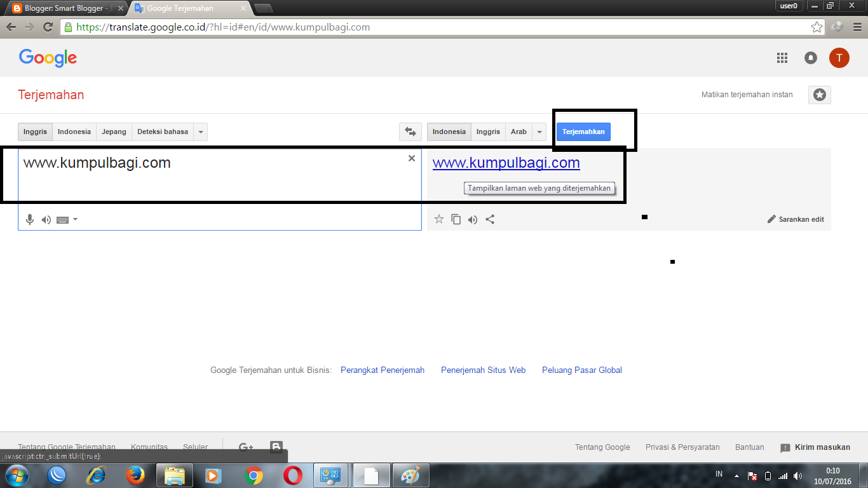Open the account avatar T
868x488 pixels.
pyautogui.click(x=839, y=58)
